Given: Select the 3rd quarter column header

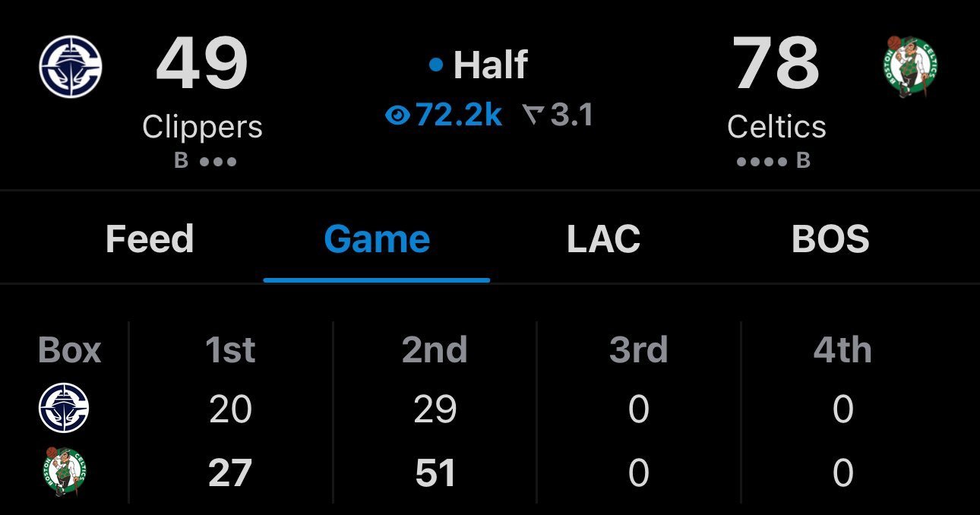Looking at the screenshot, I should coord(638,350).
